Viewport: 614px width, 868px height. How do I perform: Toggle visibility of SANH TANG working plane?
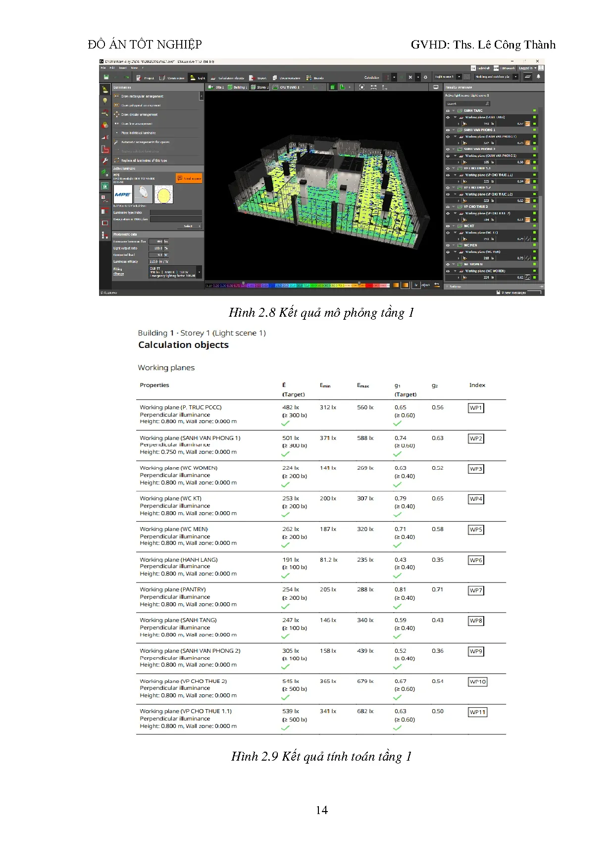point(448,117)
